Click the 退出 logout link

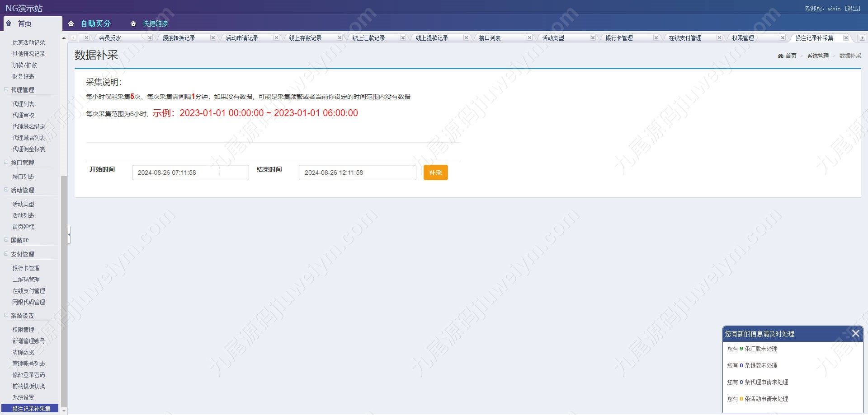(853, 9)
